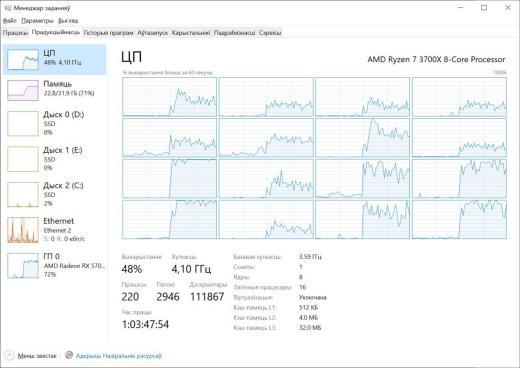
Task: Select the ЦП usage thumbnail graph
Action: [23, 60]
